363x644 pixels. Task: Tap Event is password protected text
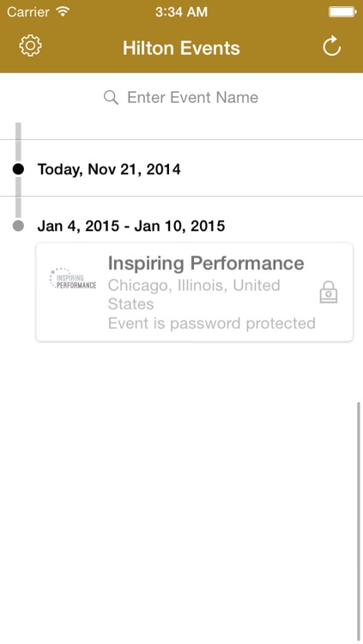point(211,324)
